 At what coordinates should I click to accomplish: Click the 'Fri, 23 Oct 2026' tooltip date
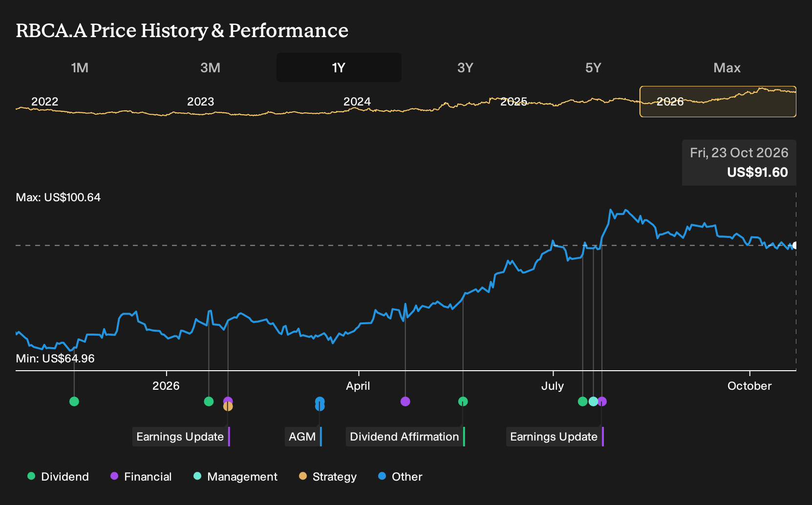coord(739,153)
